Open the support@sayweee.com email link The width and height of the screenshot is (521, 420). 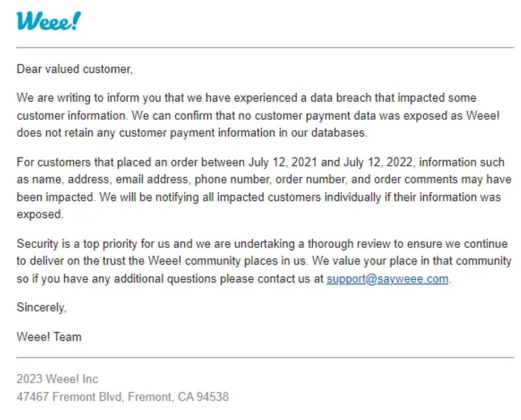click(x=387, y=279)
